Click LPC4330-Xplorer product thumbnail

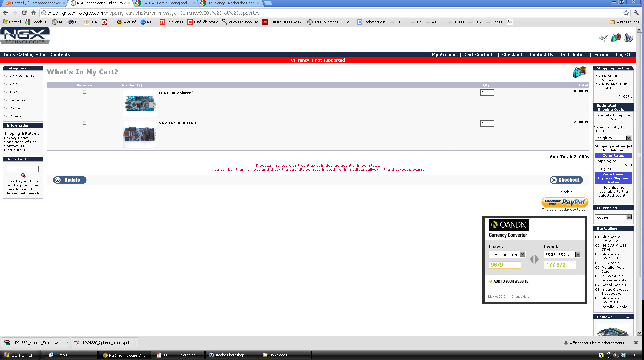[x=140, y=103]
